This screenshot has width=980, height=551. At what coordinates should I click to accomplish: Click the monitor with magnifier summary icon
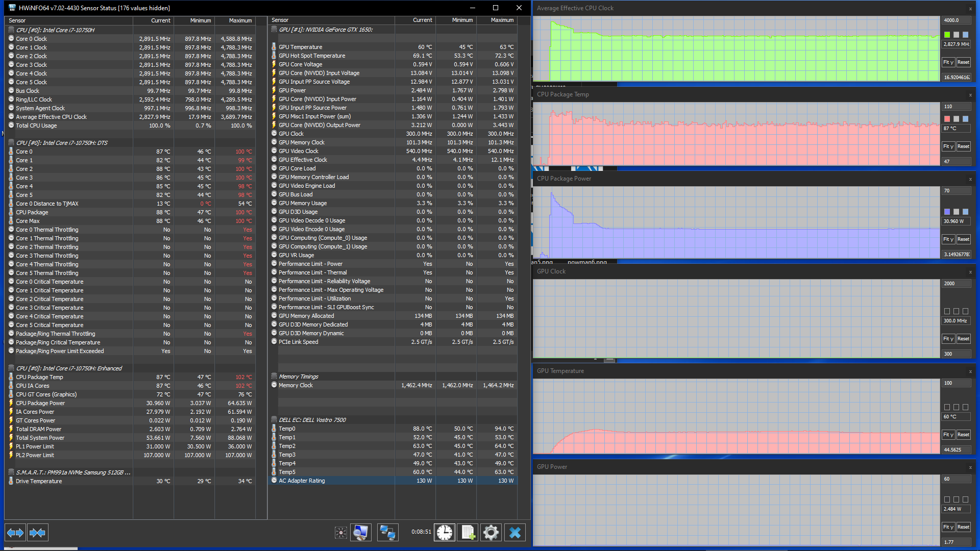tap(361, 533)
